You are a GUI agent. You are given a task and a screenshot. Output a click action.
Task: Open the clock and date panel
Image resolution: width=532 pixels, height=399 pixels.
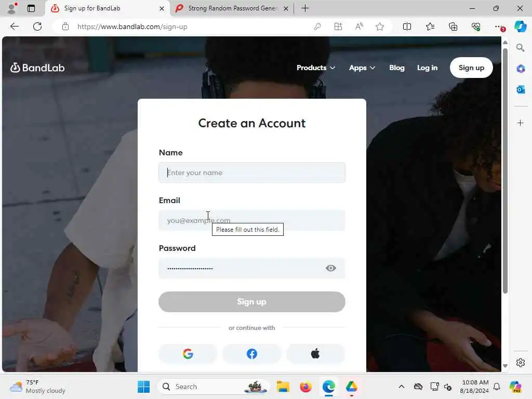click(x=474, y=387)
